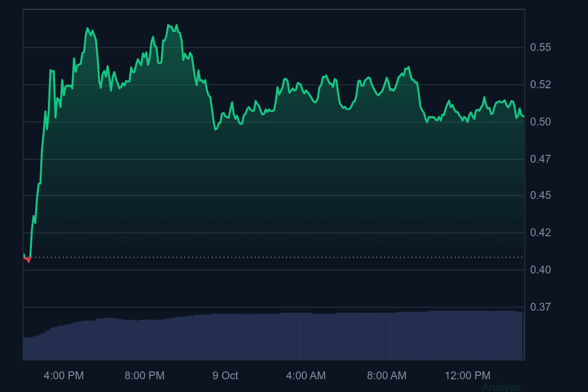Viewport: 588px width, 392px height.
Task: Click the faint Analyze watermark link
Action: pos(501,387)
